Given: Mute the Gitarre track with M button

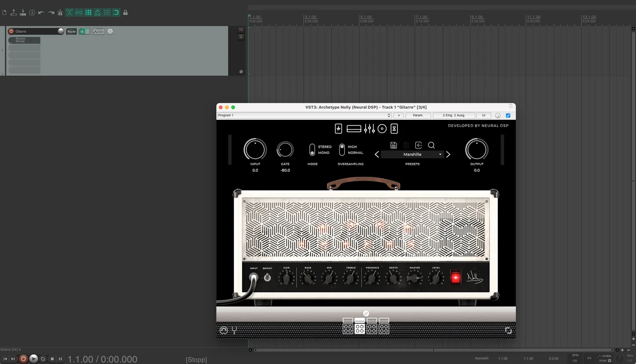Looking at the screenshot, I should coord(241,30).
